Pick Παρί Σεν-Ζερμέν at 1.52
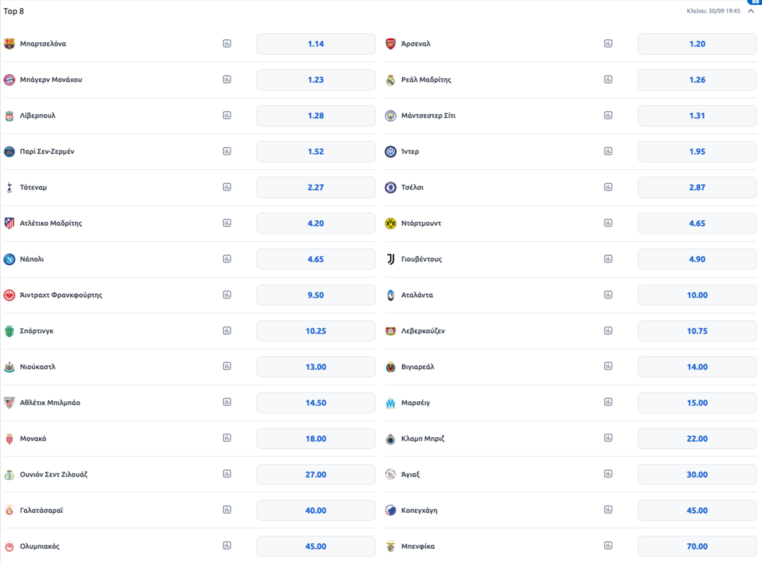The image size is (762, 562). pos(316,152)
